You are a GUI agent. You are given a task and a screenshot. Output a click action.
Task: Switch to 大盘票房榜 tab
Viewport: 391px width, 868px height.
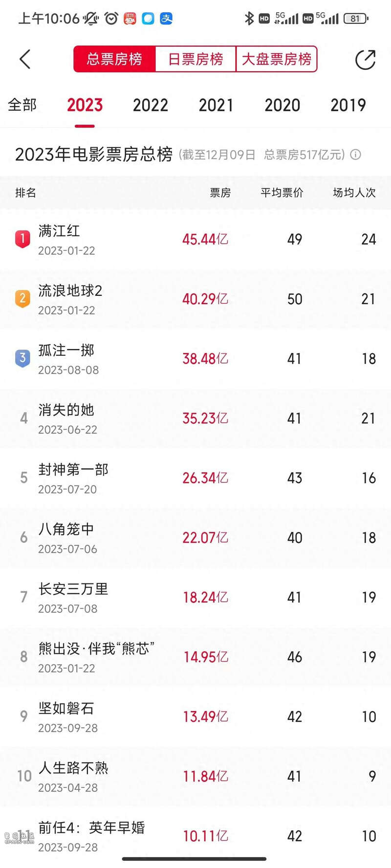[277, 59]
